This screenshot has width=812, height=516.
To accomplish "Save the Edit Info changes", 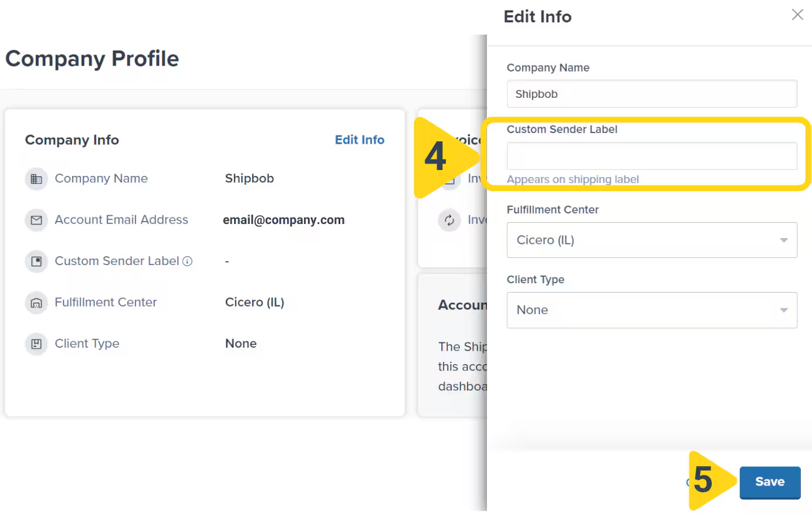I will pos(770,482).
